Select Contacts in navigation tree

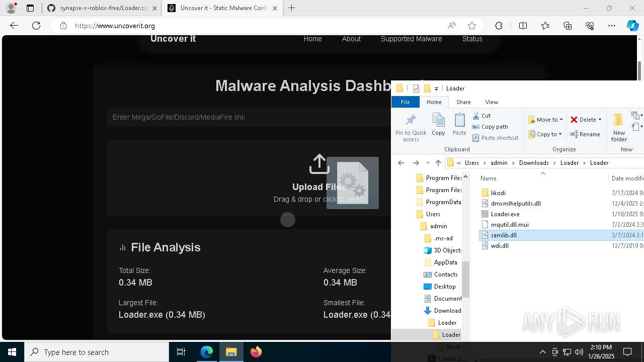point(445,275)
